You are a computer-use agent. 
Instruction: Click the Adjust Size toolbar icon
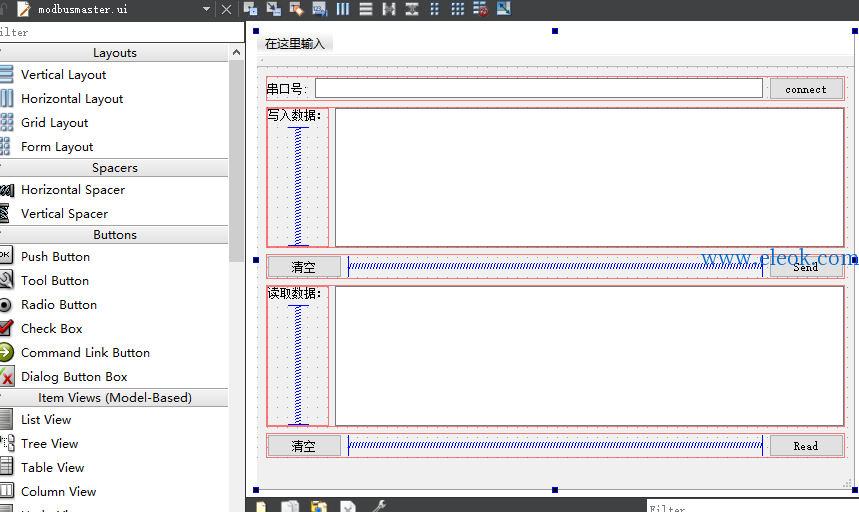pyautogui.click(x=503, y=9)
